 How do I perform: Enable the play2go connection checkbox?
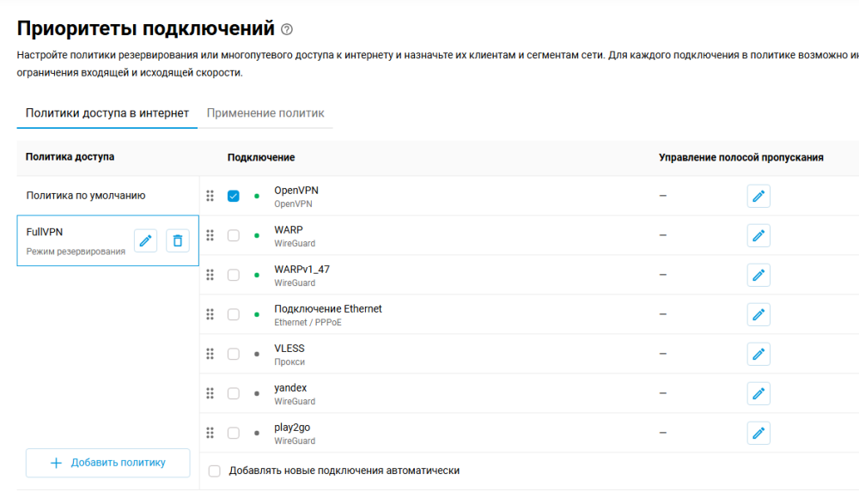tap(234, 433)
